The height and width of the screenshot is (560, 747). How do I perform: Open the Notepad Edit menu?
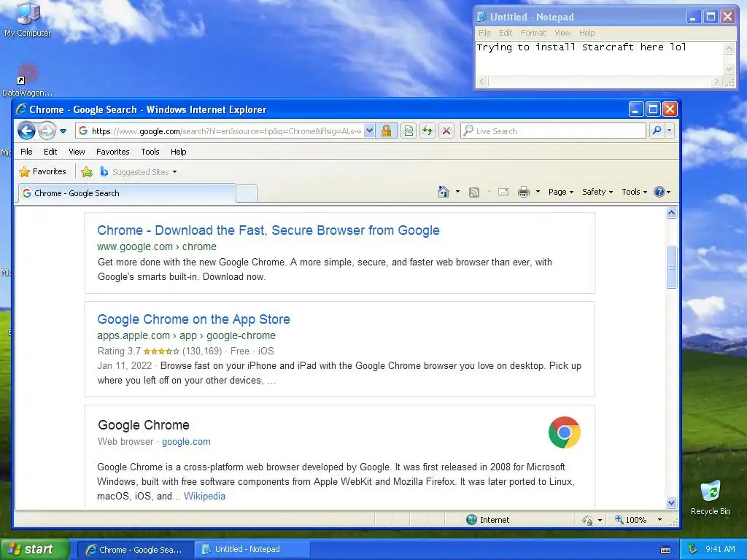pyautogui.click(x=506, y=33)
